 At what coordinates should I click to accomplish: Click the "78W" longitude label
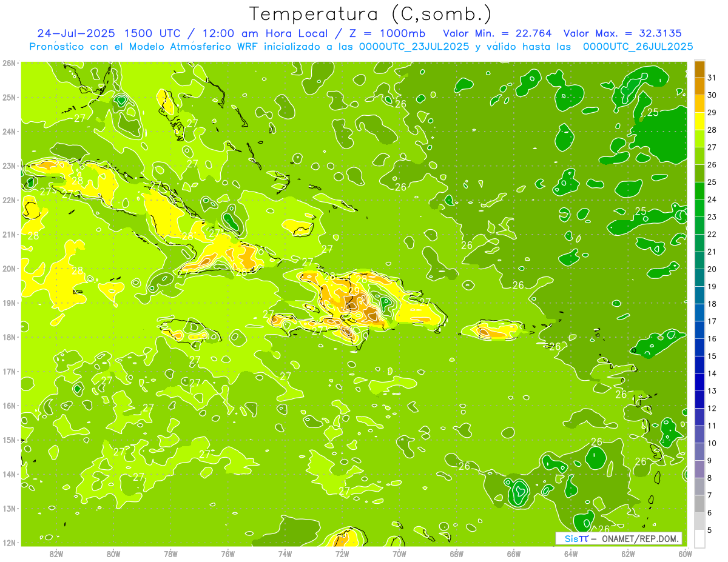(170, 554)
